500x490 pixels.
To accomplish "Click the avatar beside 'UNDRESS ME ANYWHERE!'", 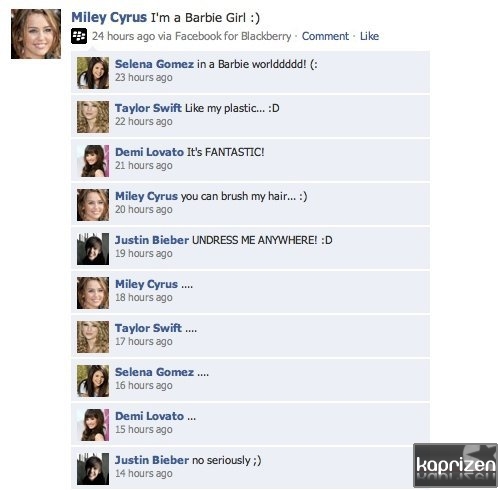I will point(93,249).
